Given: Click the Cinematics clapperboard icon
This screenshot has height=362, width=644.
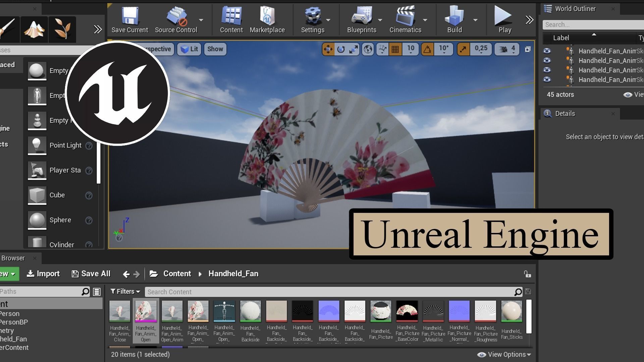Looking at the screenshot, I should (405, 16).
